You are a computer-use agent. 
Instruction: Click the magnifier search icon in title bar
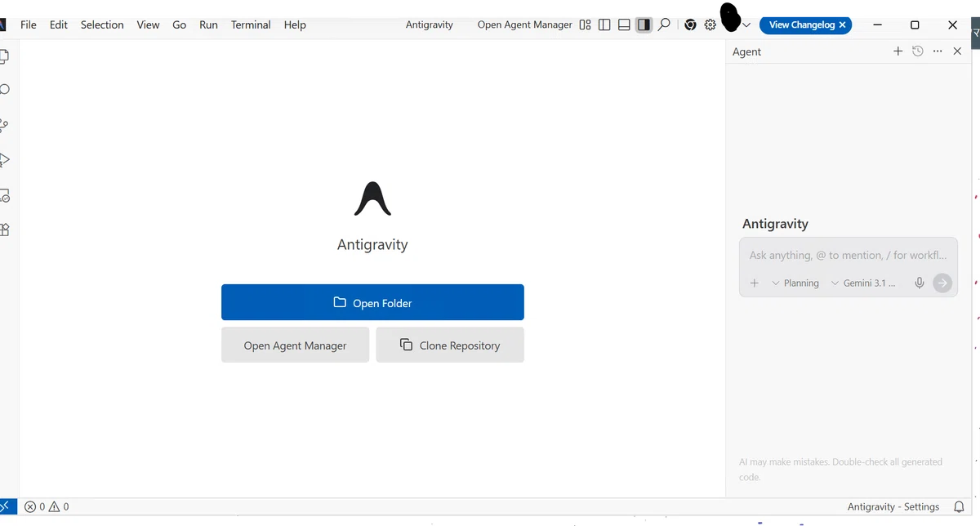[664, 25]
